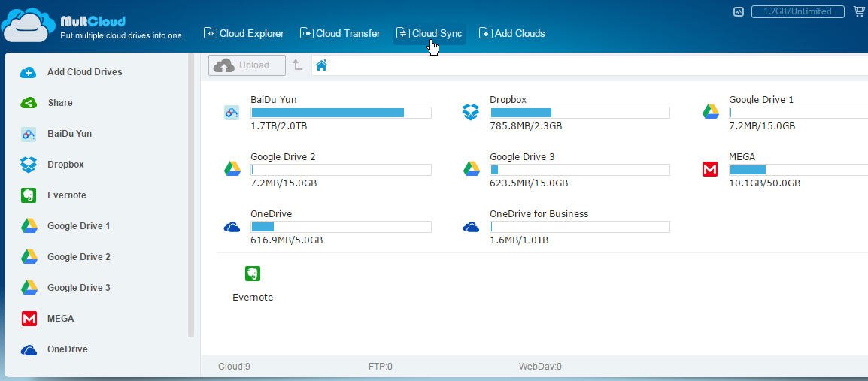Click Dropbox storage usage bar

[580, 113]
